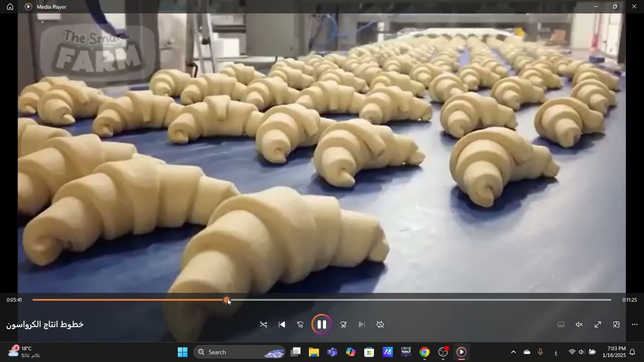
Task: Click the Media Player app icon in title bar
Action: pos(28,7)
